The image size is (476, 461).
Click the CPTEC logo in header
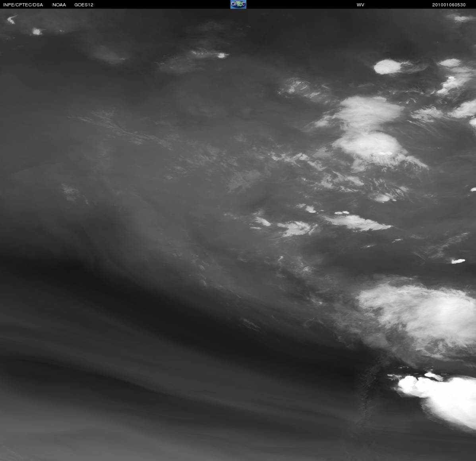pos(238,4)
